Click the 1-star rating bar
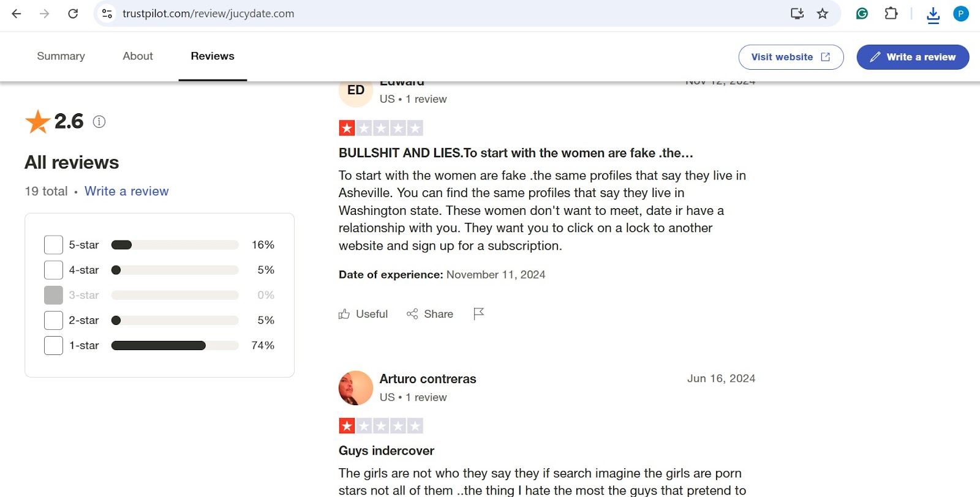 click(175, 345)
